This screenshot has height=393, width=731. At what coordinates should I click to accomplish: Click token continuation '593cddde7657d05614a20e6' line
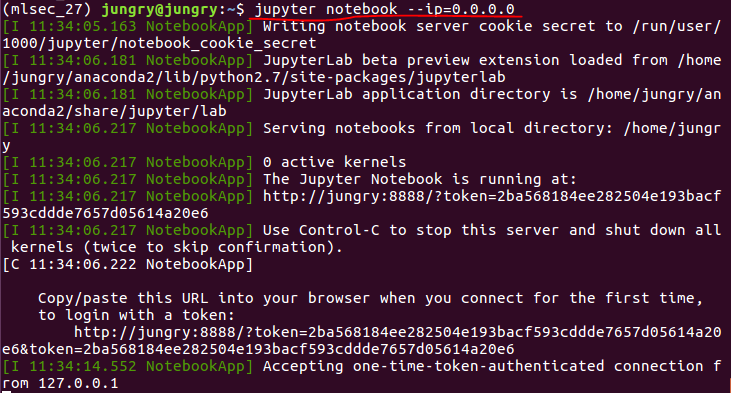coord(105,213)
